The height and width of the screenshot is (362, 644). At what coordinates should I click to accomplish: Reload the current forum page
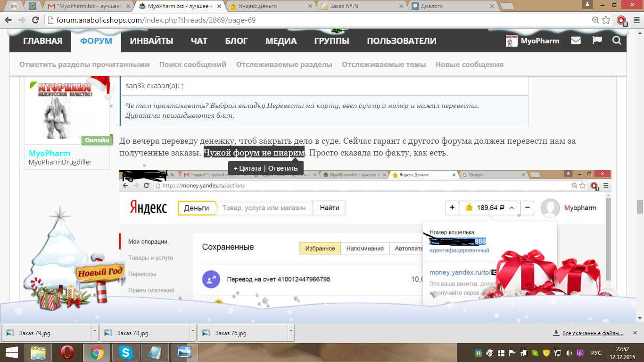[x=35, y=20]
